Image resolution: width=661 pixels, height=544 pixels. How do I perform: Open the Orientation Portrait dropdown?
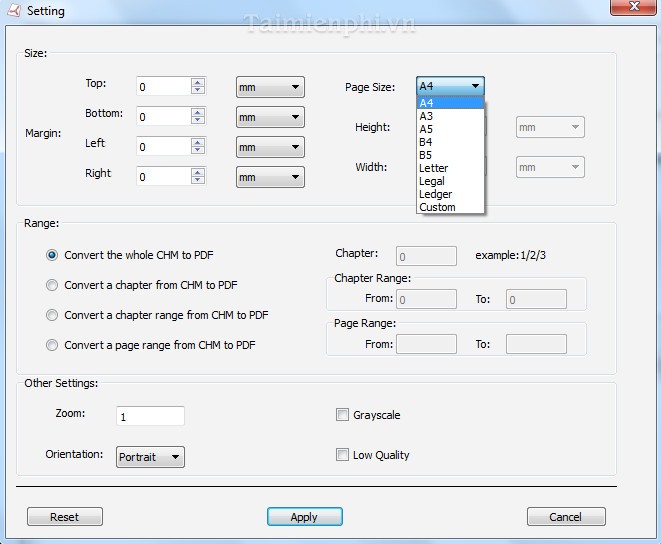pos(150,457)
